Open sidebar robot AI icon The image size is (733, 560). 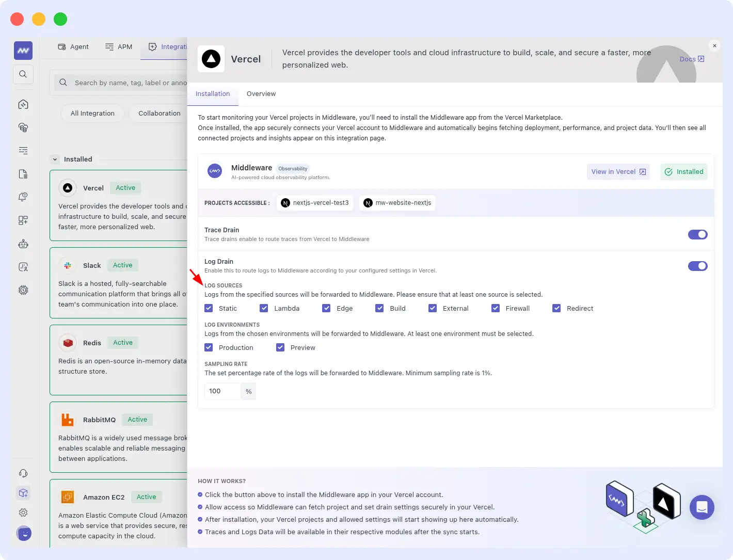pos(23,244)
